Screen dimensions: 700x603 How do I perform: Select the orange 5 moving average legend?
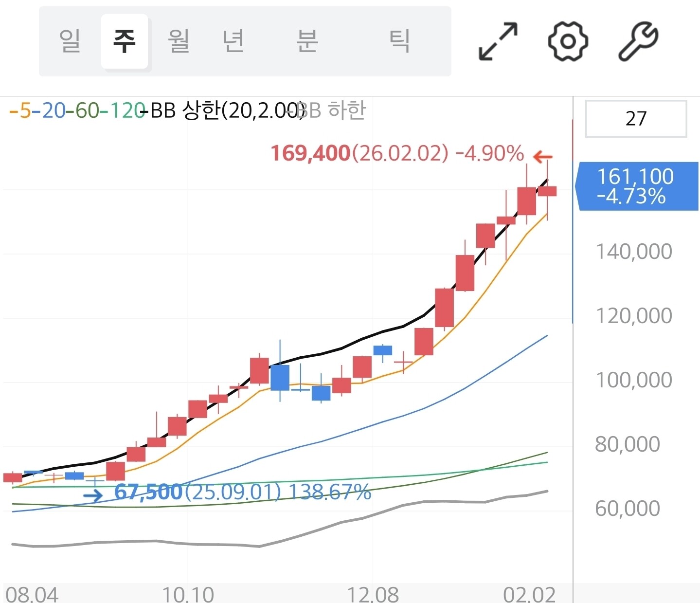coord(20,111)
